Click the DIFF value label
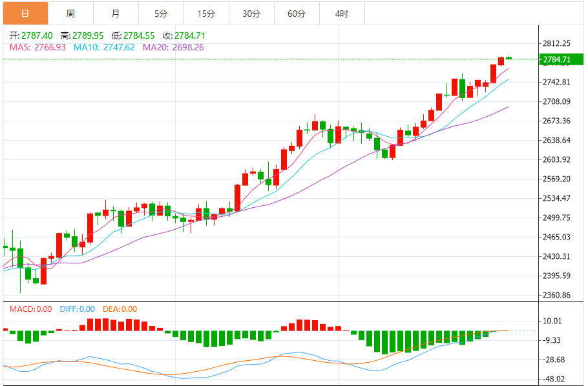The height and width of the screenshot is (386, 588). pyautogui.click(x=77, y=309)
